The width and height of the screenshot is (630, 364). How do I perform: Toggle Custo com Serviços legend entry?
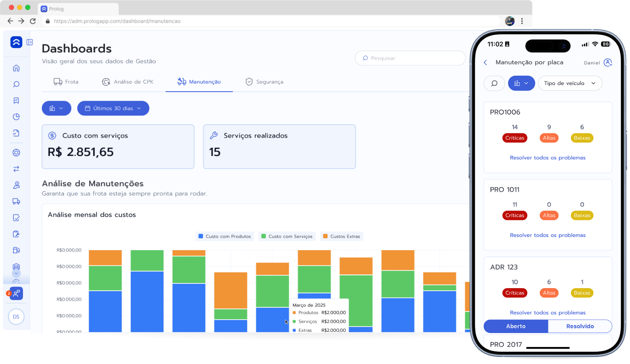[287, 237]
